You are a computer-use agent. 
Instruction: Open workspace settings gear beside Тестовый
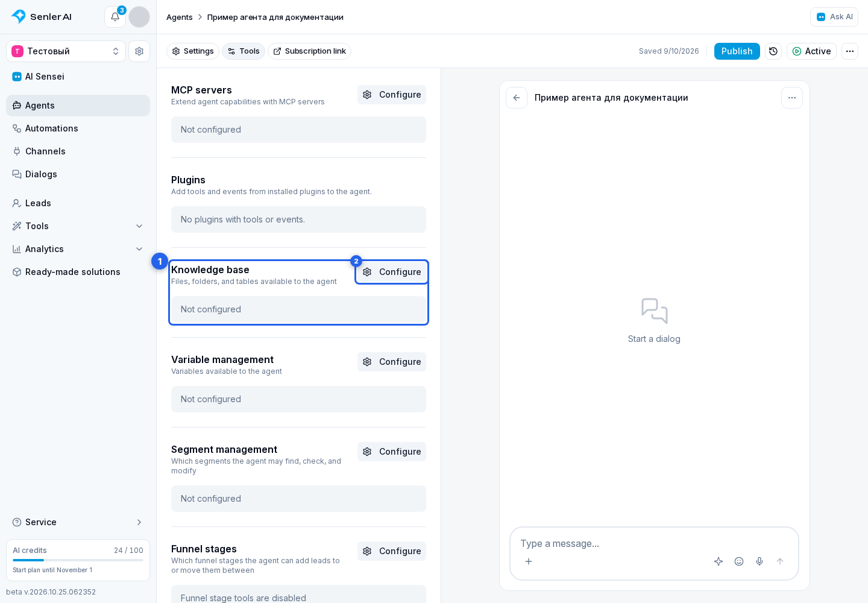tap(139, 51)
